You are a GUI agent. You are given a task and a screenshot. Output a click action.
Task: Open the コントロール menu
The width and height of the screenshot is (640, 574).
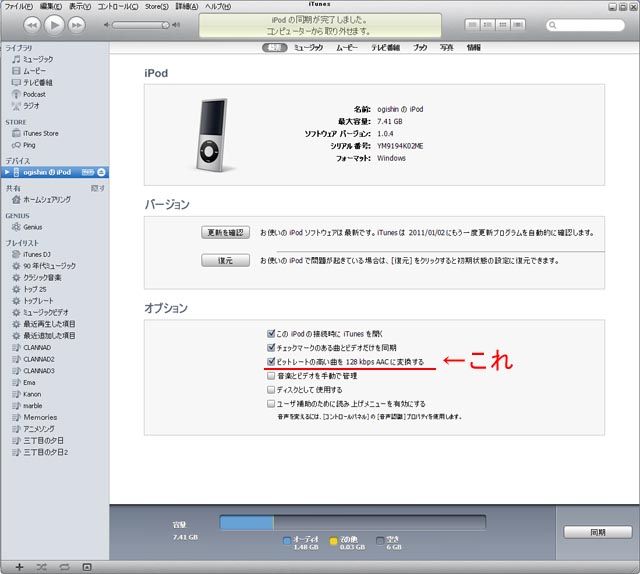coord(118,6)
